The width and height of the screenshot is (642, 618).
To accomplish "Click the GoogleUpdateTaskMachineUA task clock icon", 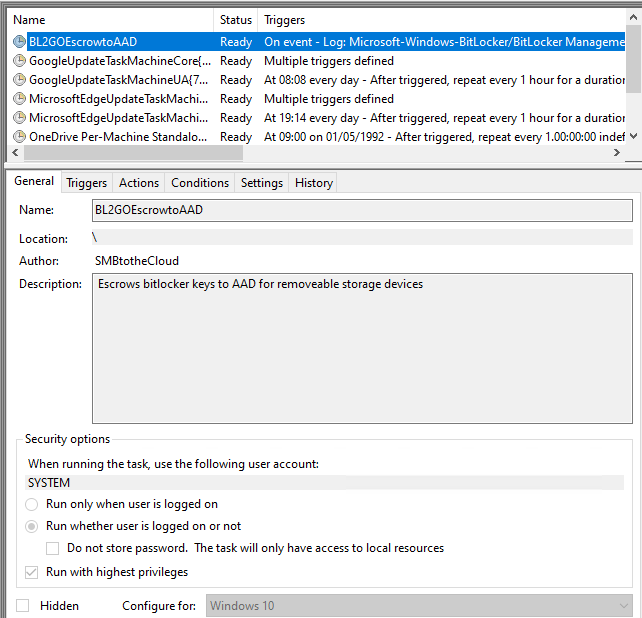I will [x=19, y=80].
